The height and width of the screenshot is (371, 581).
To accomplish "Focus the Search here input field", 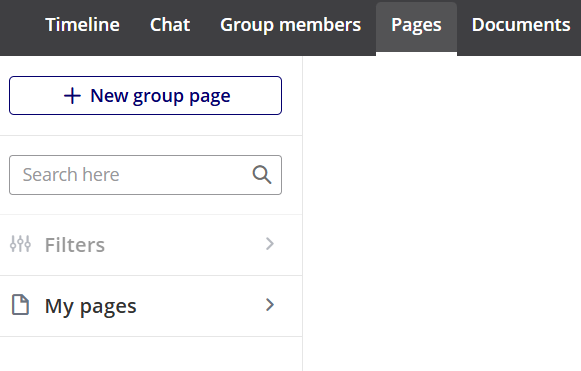I will coord(145,175).
